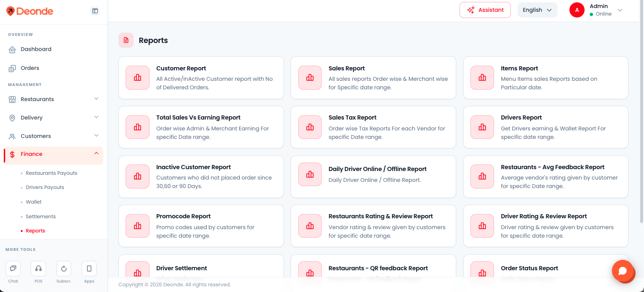Click Restaurants Avg Feedback chart icon

[482, 176]
